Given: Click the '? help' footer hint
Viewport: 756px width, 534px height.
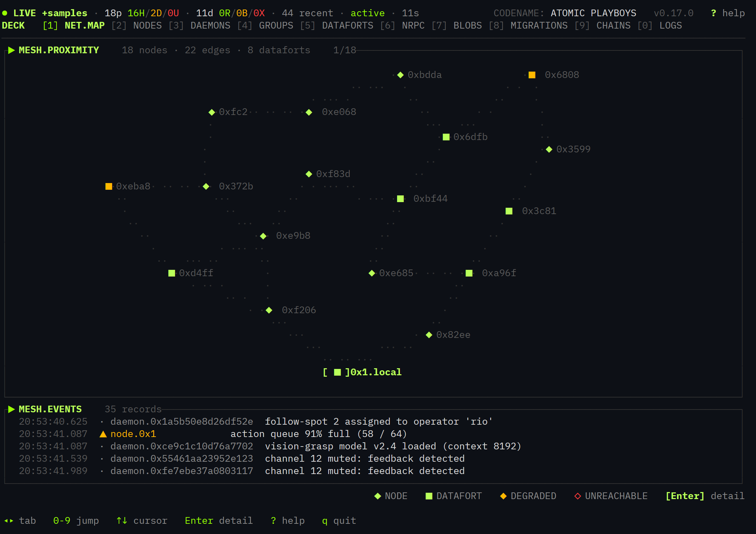Looking at the screenshot, I should 288,521.
